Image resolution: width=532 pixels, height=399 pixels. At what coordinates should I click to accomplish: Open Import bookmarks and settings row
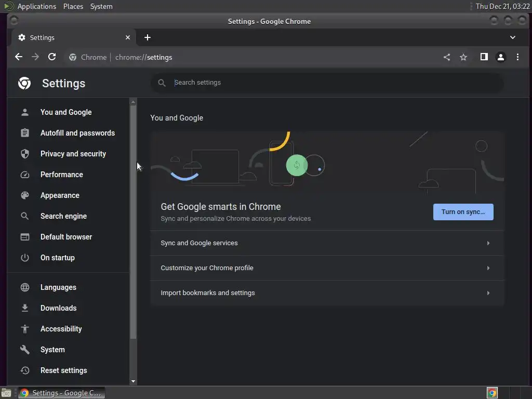(327, 292)
